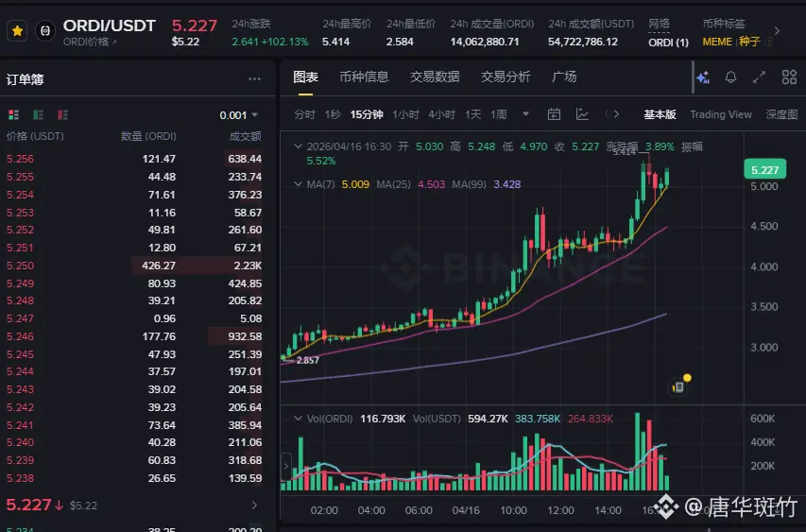Switch to the 广场 tab
The image size is (806, 532).
click(564, 77)
